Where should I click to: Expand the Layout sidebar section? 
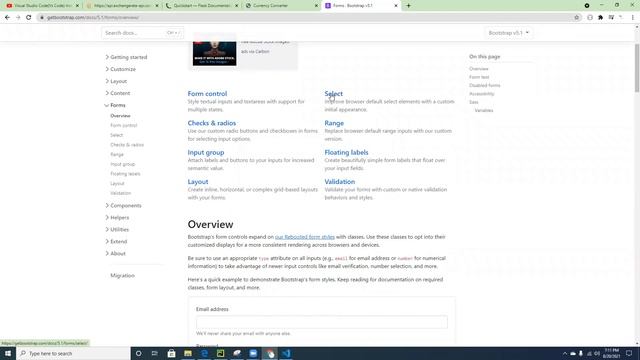point(116,81)
